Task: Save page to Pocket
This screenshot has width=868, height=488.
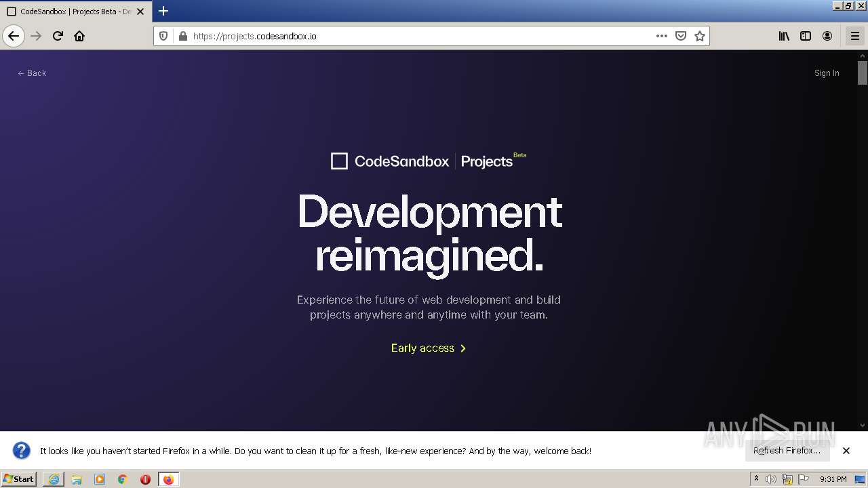Action: (x=681, y=36)
